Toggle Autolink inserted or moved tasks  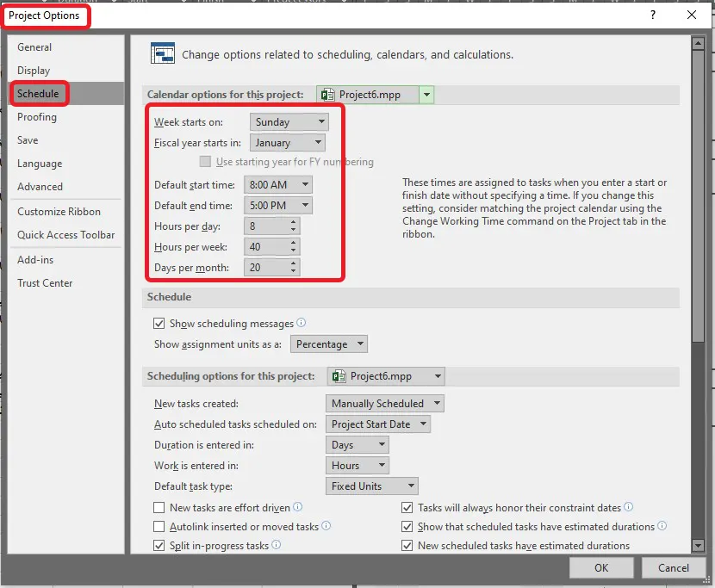[x=159, y=527]
